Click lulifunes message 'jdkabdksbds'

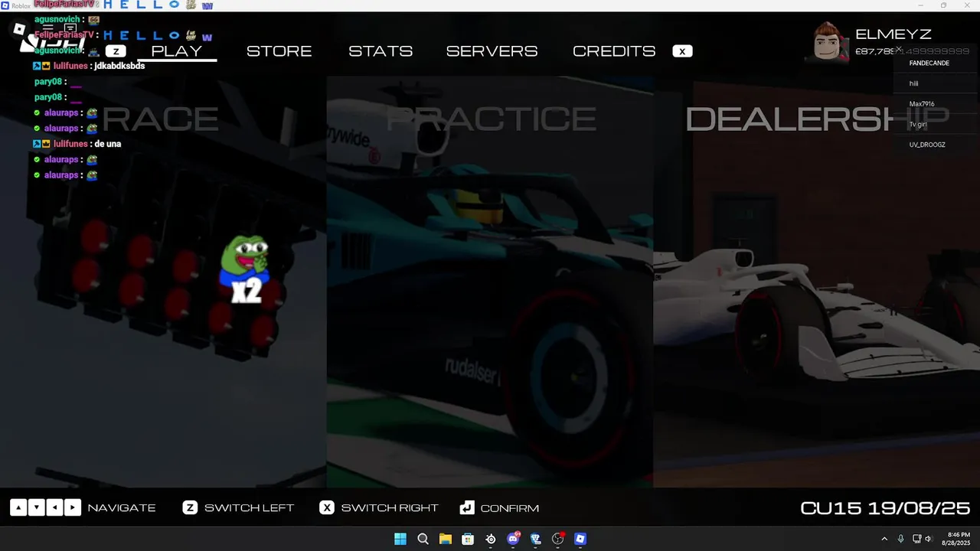119,66
